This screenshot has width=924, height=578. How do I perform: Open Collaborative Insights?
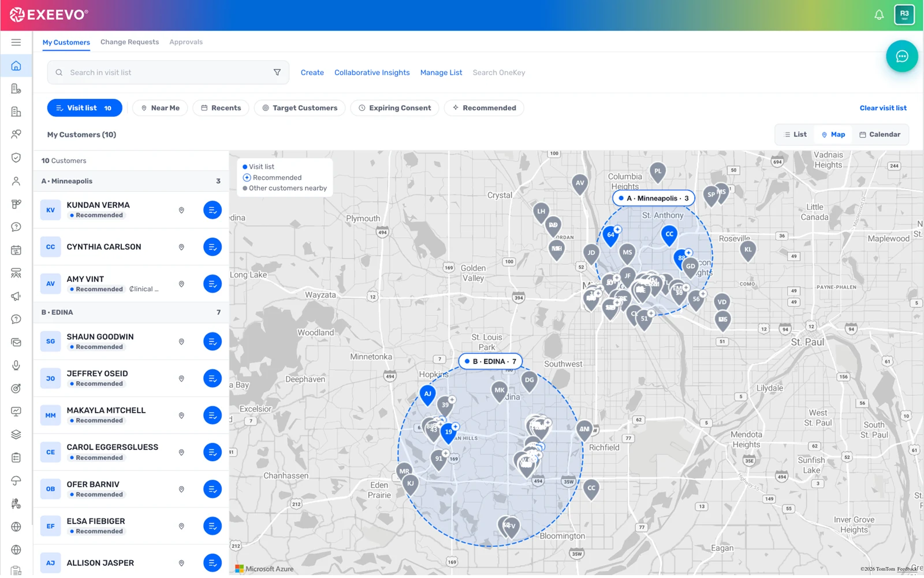coord(372,73)
